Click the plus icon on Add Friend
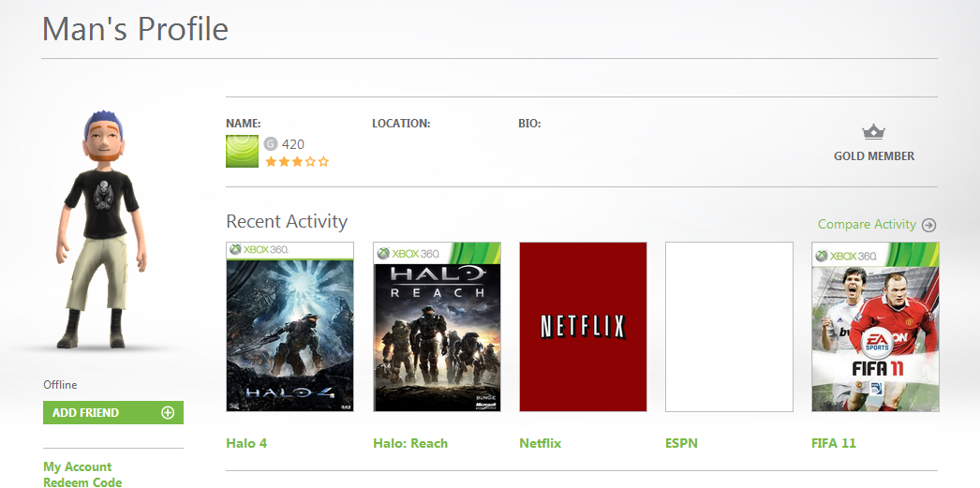Viewport: 980px width, 488px height. point(168,412)
